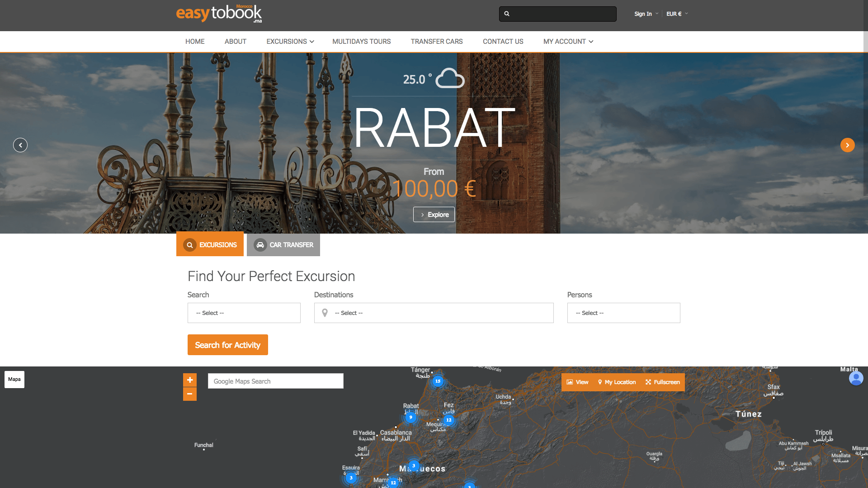
Task: Expand the MY ACCOUNT menu
Action: click(x=568, y=42)
